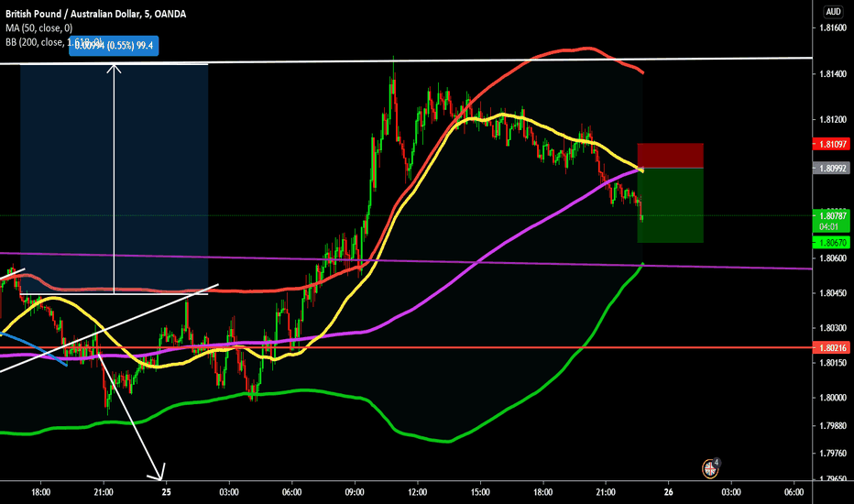Click the 04:01 bar countdown timer

827,226
